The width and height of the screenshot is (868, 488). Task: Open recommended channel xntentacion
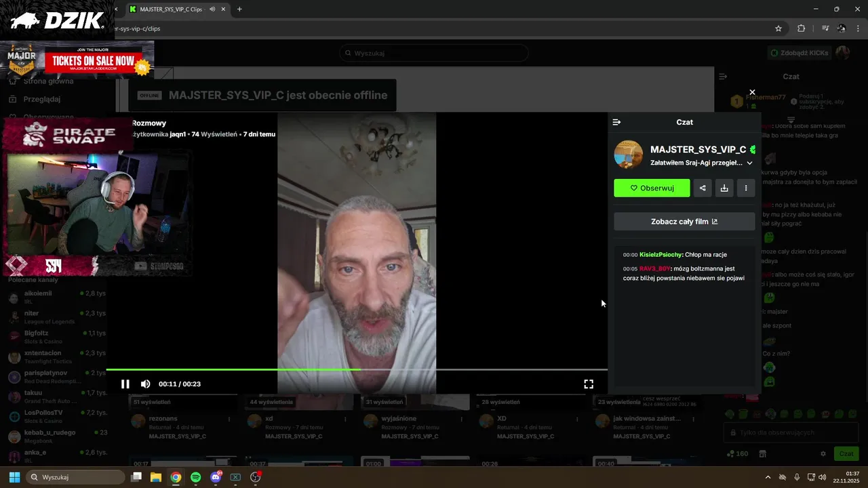click(x=57, y=357)
